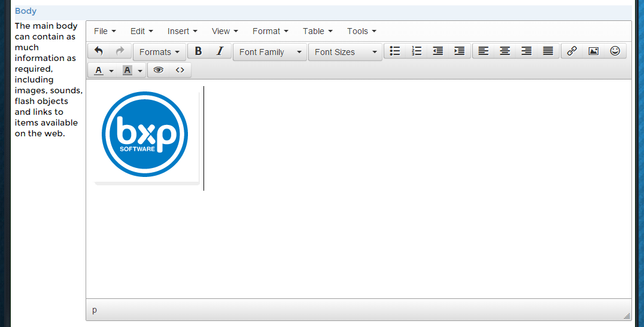Justify text alignment
644x327 pixels.
coord(548,51)
